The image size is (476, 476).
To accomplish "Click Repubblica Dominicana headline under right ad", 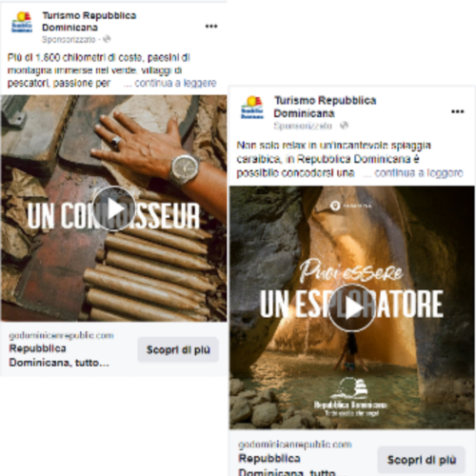I will point(292,465).
